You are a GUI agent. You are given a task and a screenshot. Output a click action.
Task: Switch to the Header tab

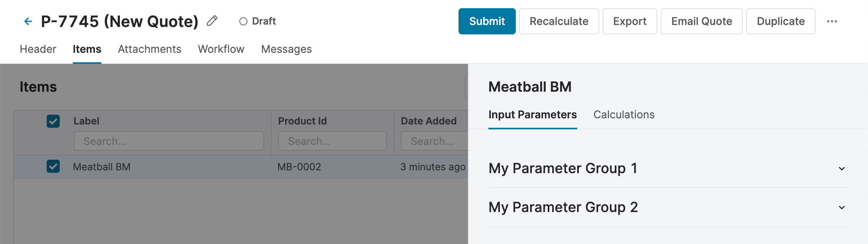pos(37,49)
